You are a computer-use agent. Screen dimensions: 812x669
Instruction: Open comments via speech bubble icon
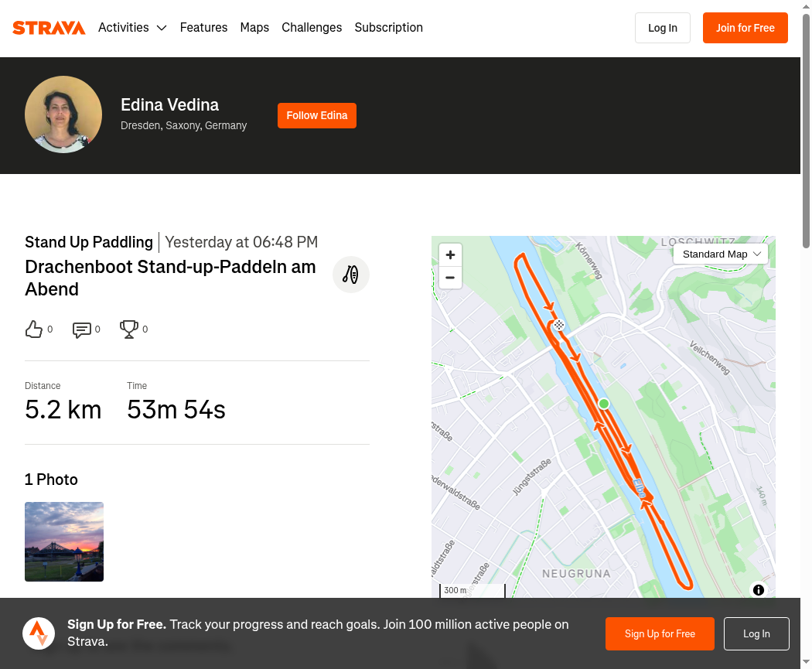(82, 329)
